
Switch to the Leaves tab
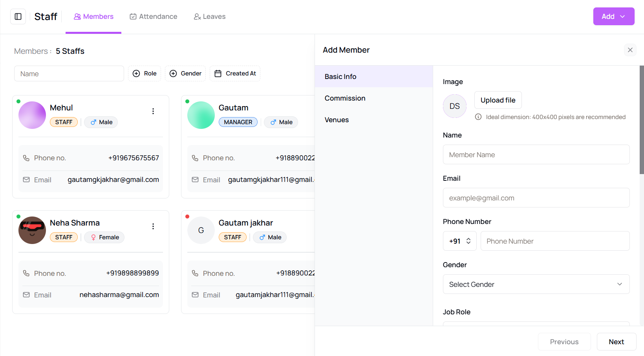coord(210,17)
